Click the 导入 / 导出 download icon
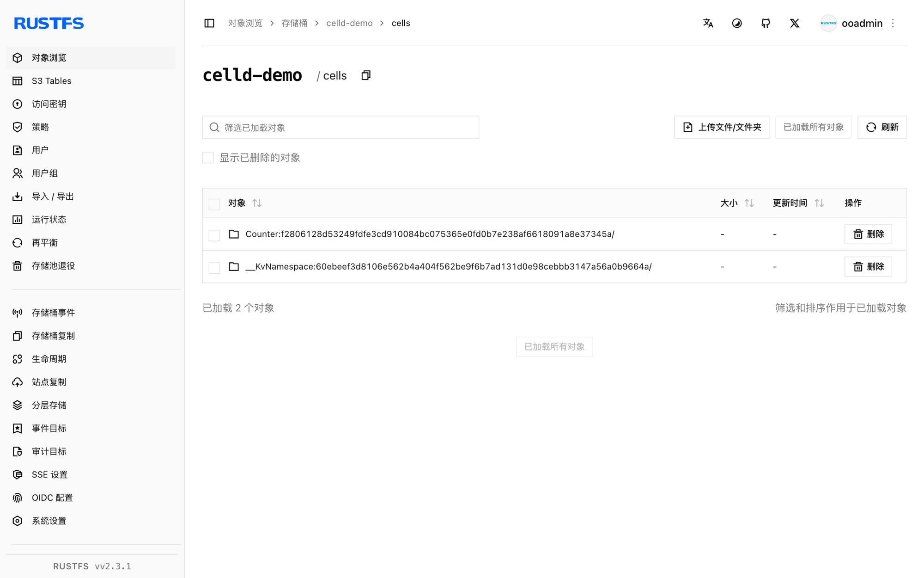 (x=18, y=197)
